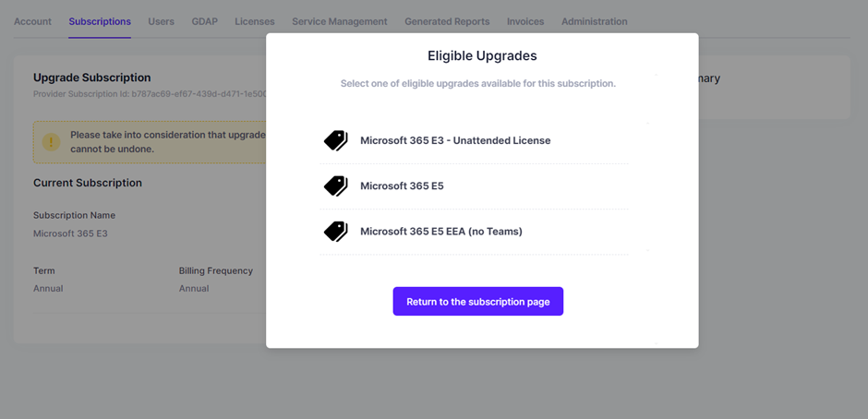Screen dimensions: 868x419
Task: Click the yellow warning exclamation icon
Action: click(x=51, y=142)
